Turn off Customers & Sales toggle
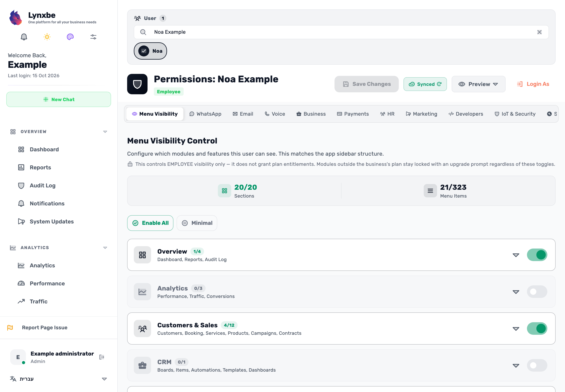565x392 pixels. click(537, 328)
